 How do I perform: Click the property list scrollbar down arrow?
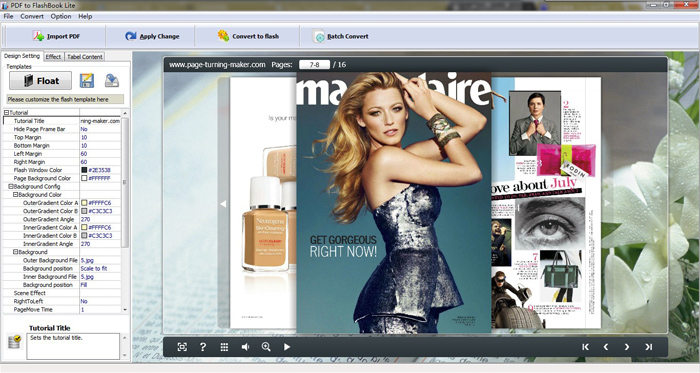click(125, 309)
